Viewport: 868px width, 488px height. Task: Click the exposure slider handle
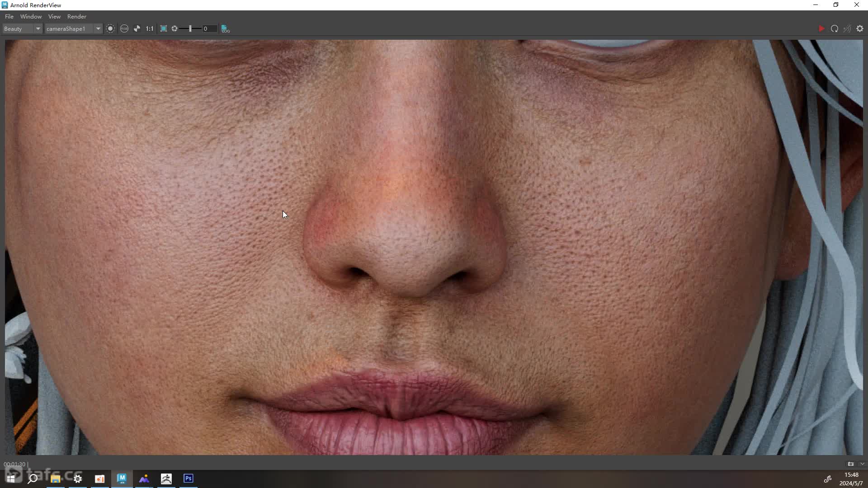tap(190, 28)
